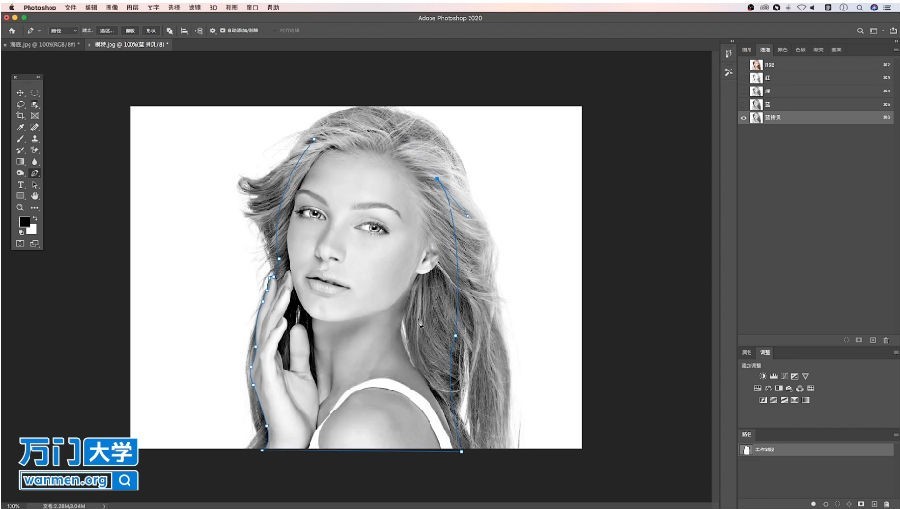Show the RGB composite channel visibility
This screenshot has width=900, height=509.
click(x=743, y=65)
